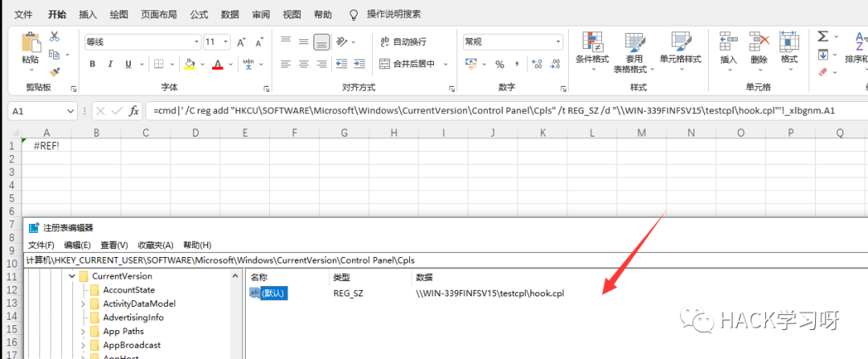The width and height of the screenshot is (868, 359).
Task: Increase indent
Action: 360,63
